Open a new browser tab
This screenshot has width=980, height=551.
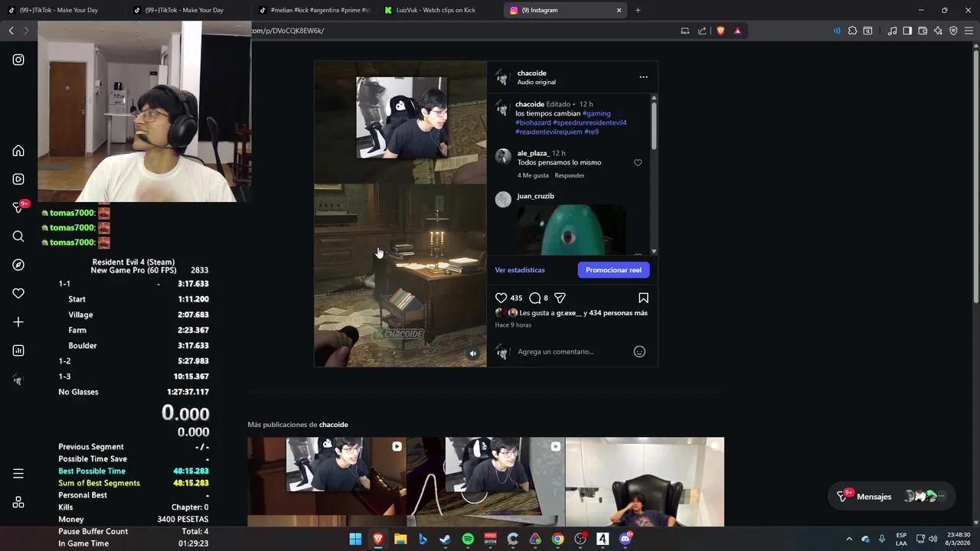[x=638, y=10]
